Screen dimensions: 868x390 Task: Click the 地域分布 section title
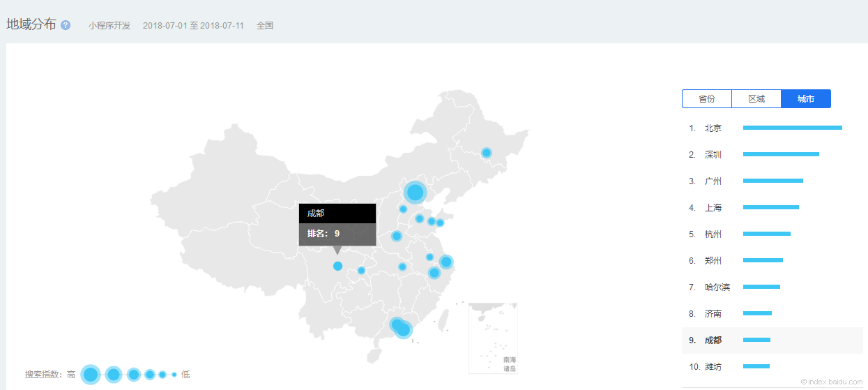pyautogui.click(x=31, y=24)
